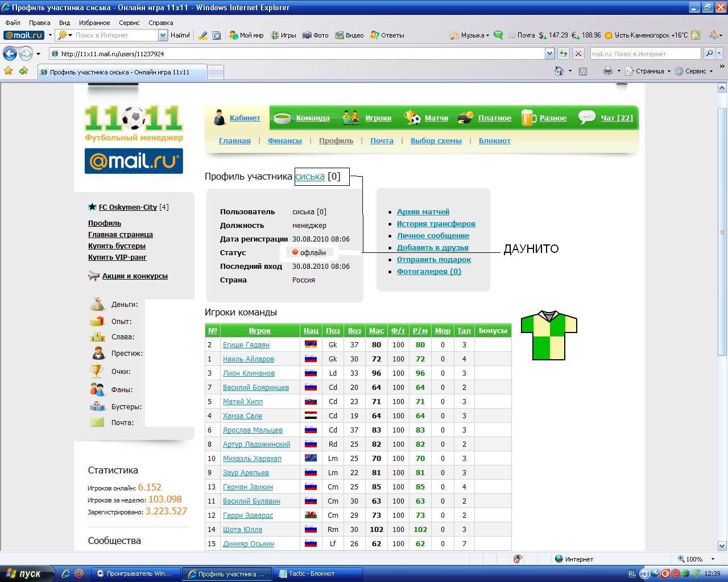This screenshot has width=728, height=582.
Task: Expand the address bar URL dropdown
Action: pyautogui.click(x=549, y=53)
